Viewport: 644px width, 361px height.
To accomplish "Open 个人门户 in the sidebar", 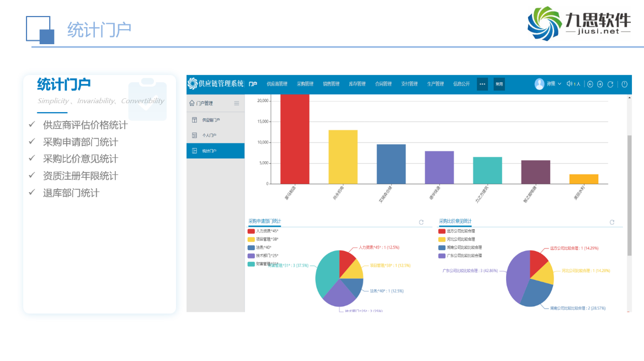I will pyautogui.click(x=216, y=135).
